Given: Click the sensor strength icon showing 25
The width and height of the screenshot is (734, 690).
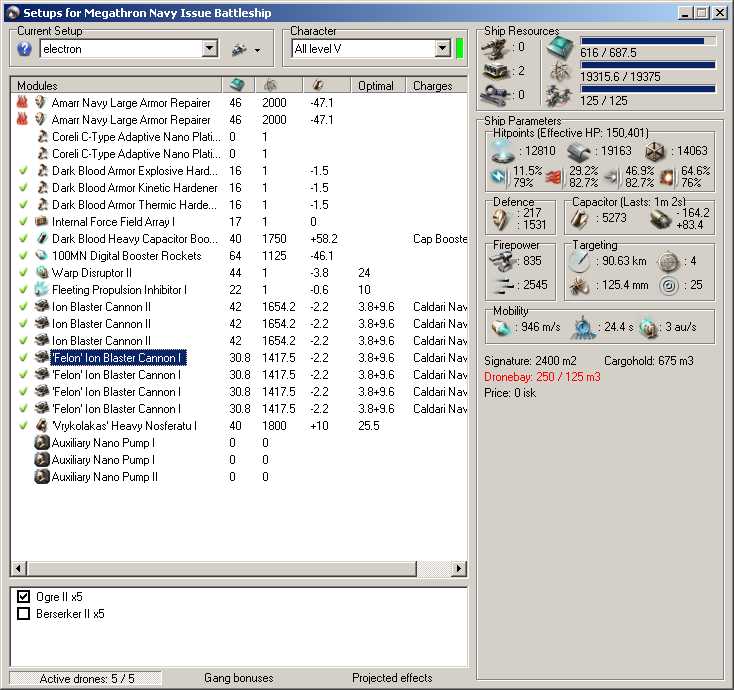Looking at the screenshot, I should tap(669, 285).
